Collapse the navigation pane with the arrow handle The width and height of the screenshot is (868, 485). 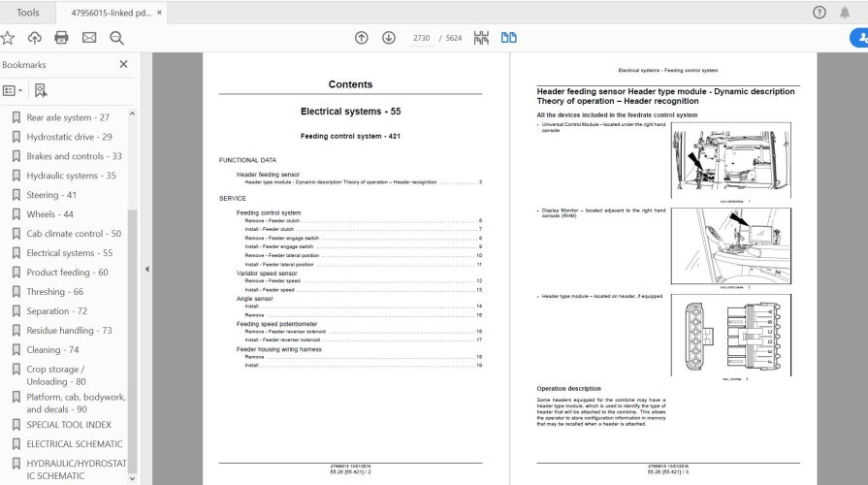(146, 269)
